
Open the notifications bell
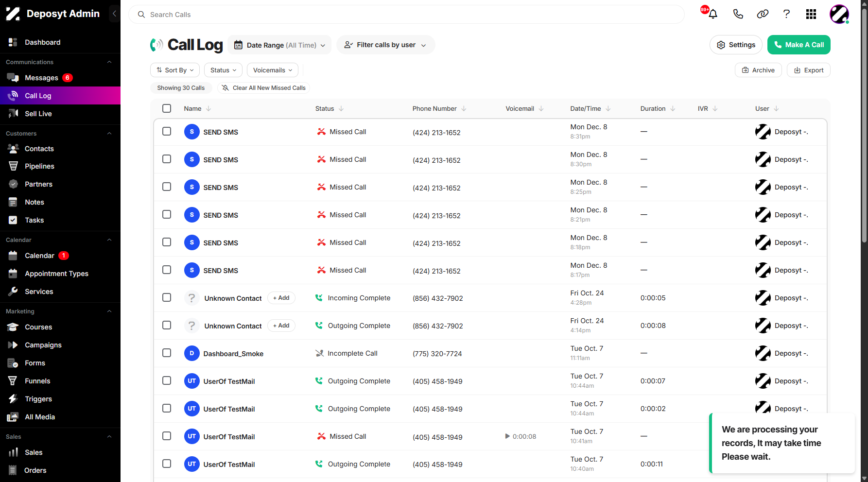(x=713, y=14)
